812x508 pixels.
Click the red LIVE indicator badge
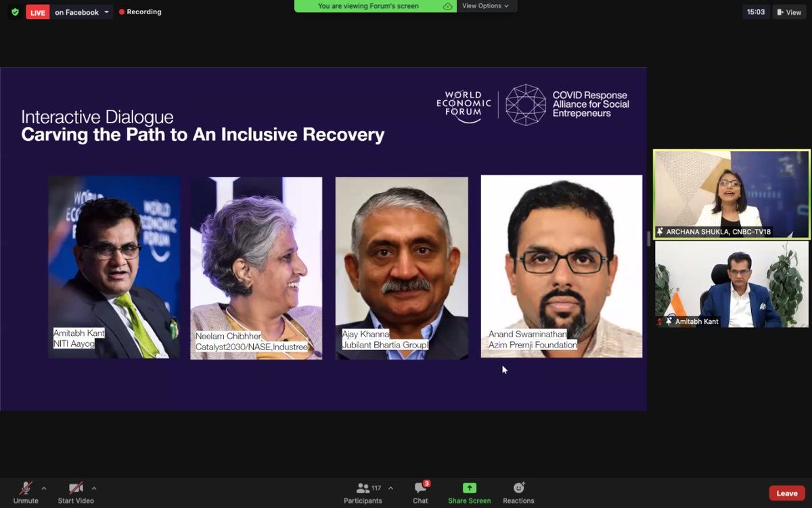point(38,12)
